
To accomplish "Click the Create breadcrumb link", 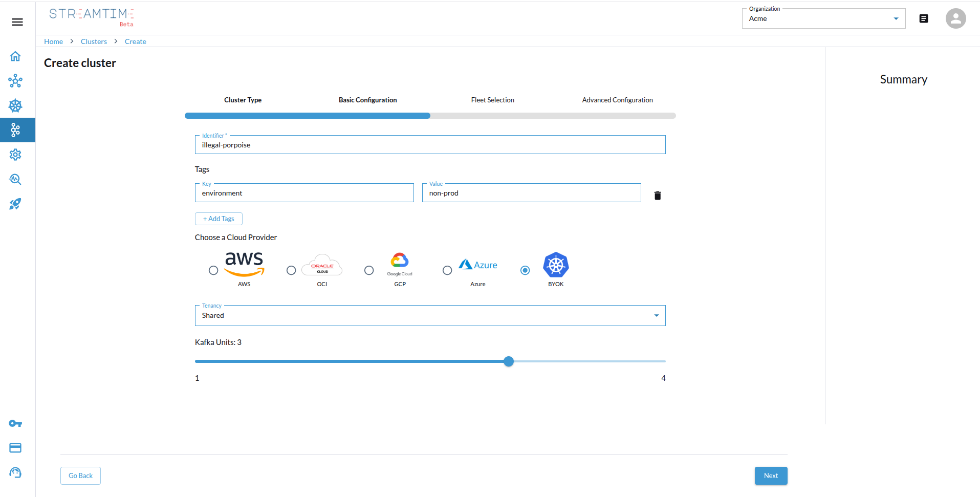I will 136,41.
